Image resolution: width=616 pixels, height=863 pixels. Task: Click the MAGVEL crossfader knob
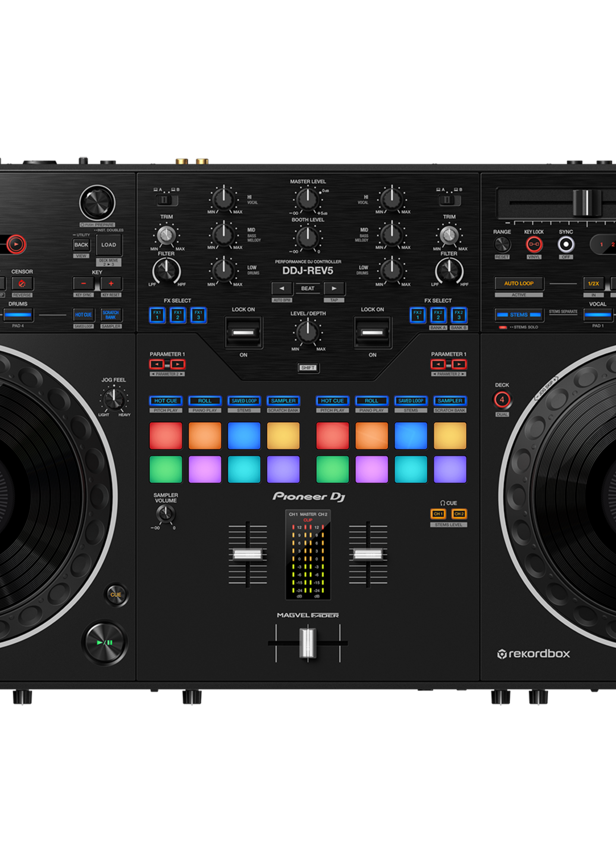tap(308, 643)
